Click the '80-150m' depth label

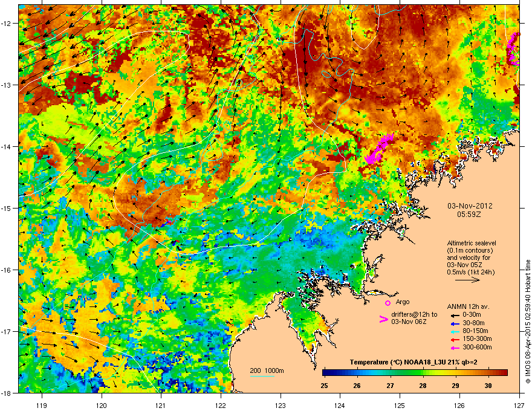[x=475, y=331]
